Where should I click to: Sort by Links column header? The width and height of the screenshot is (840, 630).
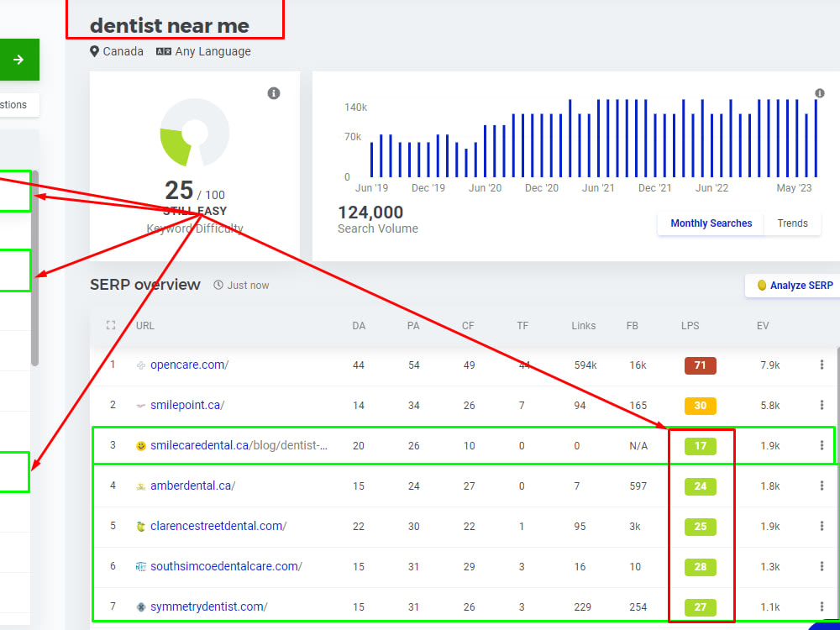coord(584,326)
